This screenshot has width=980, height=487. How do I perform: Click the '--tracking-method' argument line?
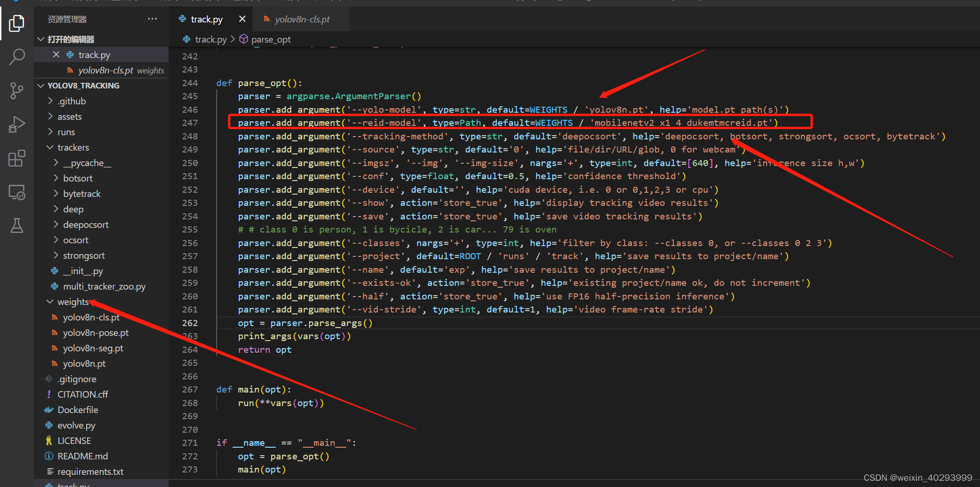click(591, 136)
